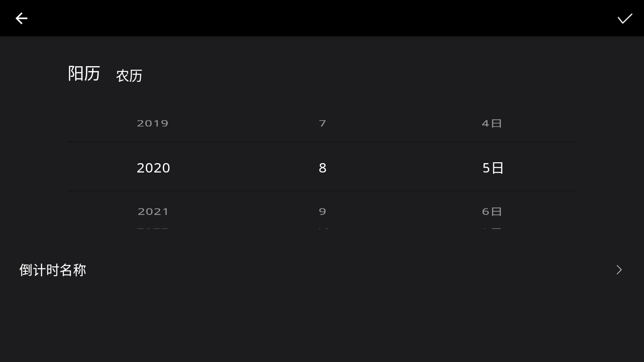Switch to 阳历 solar calendar tab
644x362 pixels.
[84, 74]
